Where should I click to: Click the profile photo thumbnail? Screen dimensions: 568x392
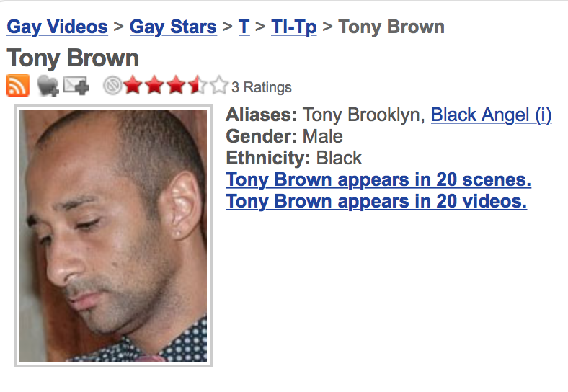(x=113, y=235)
